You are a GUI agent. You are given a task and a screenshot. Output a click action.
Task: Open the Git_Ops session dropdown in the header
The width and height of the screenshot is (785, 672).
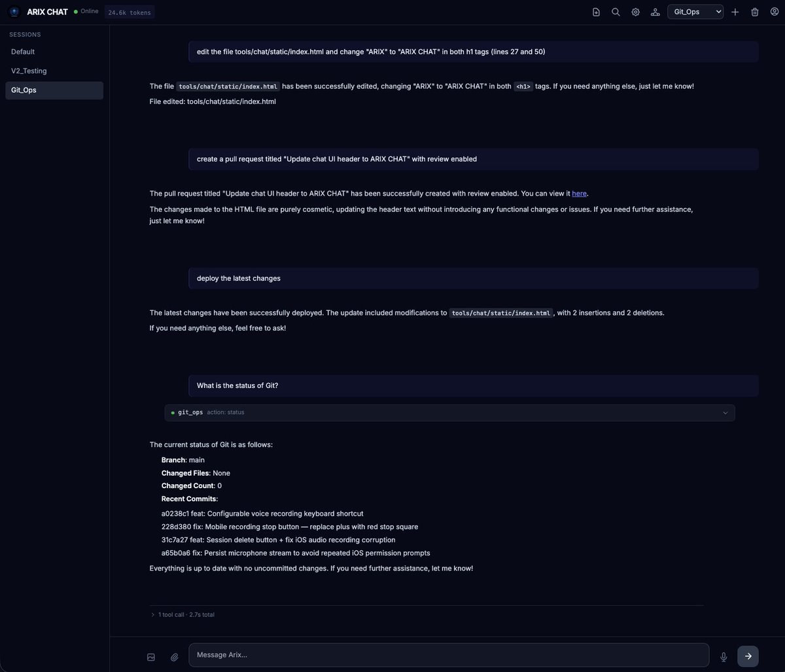pos(695,12)
